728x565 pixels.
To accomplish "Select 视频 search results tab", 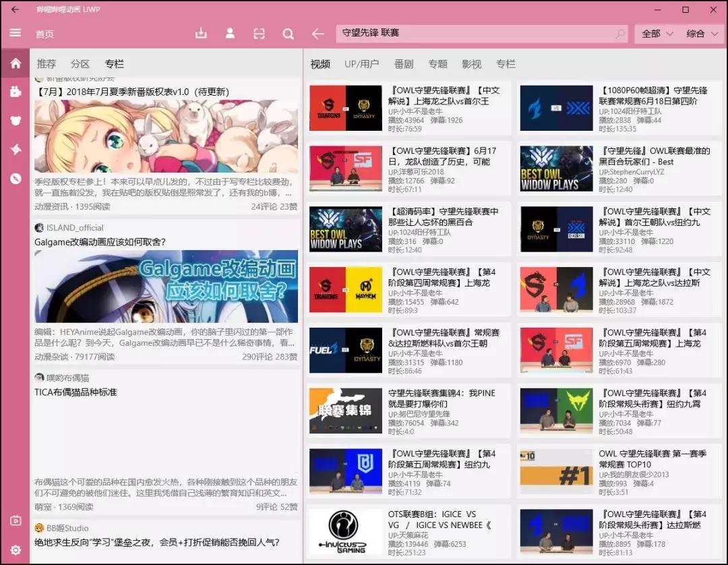I will click(320, 64).
